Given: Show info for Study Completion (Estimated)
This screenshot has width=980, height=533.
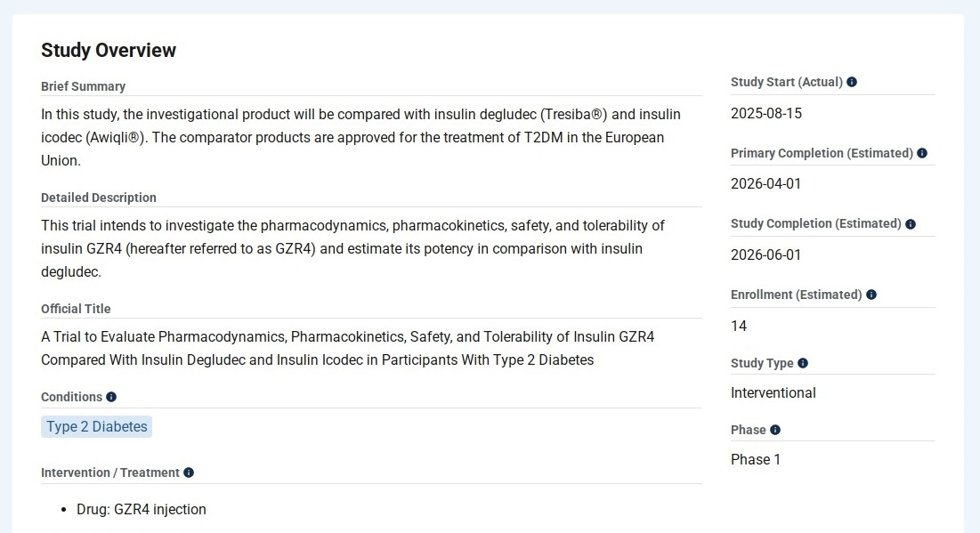Looking at the screenshot, I should pyautogui.click(x=911, y=224).
